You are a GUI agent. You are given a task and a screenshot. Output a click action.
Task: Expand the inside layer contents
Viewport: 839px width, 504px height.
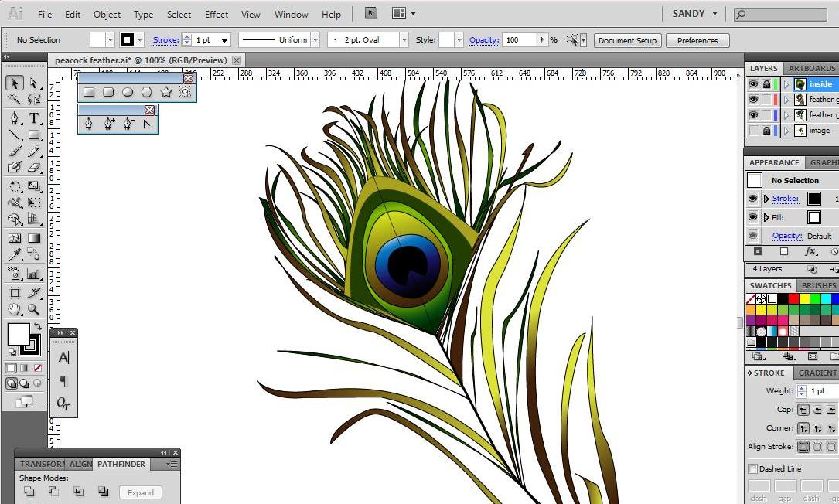(x=786, y=84)
